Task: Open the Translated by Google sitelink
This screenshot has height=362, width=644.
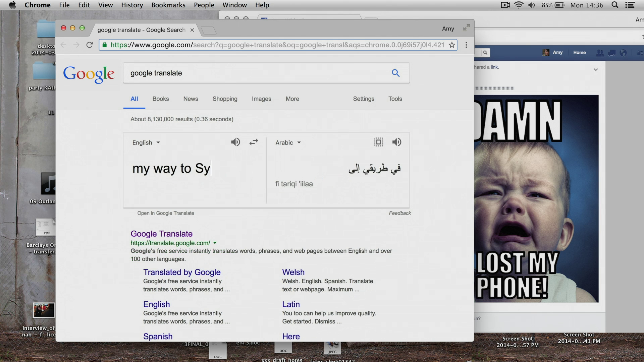Action: [182, 272]
